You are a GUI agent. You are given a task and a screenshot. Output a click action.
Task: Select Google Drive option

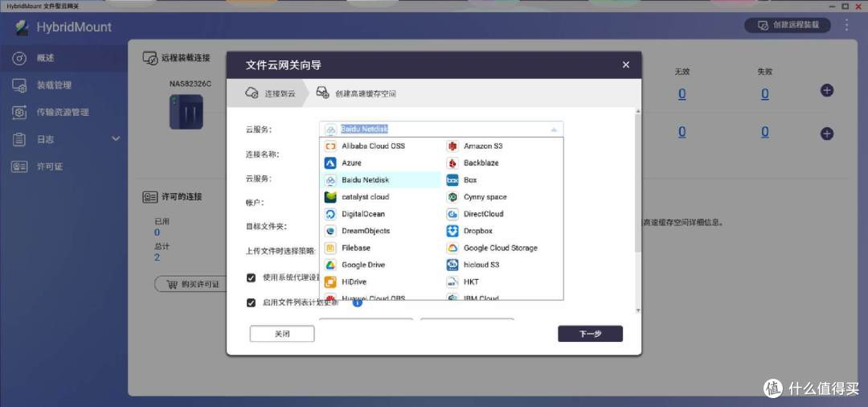point(381,265)
